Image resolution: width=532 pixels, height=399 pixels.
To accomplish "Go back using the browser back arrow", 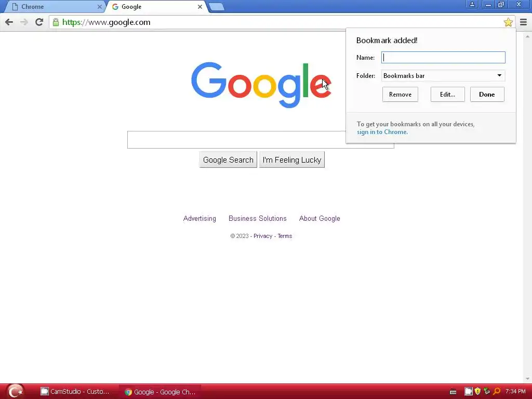I will tap(9, 22).
